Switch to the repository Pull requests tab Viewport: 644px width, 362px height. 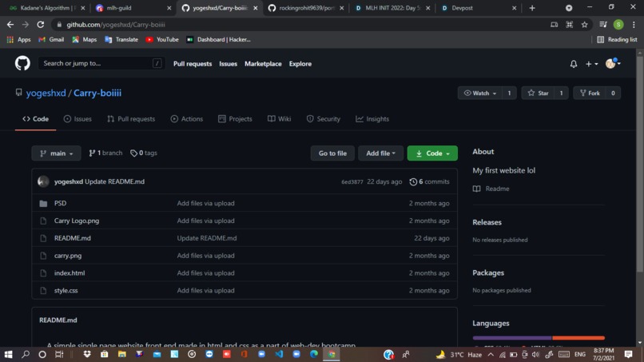[x=131, y=119]
